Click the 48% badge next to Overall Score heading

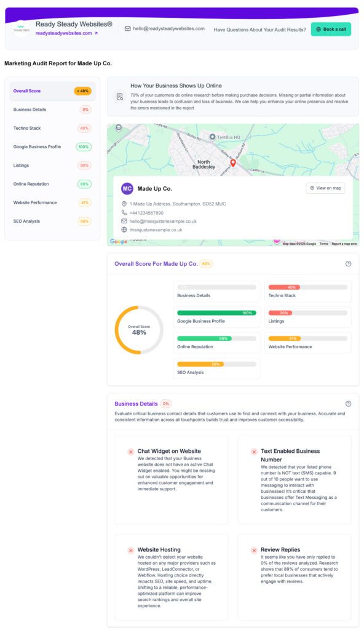[x=206, y=264]
